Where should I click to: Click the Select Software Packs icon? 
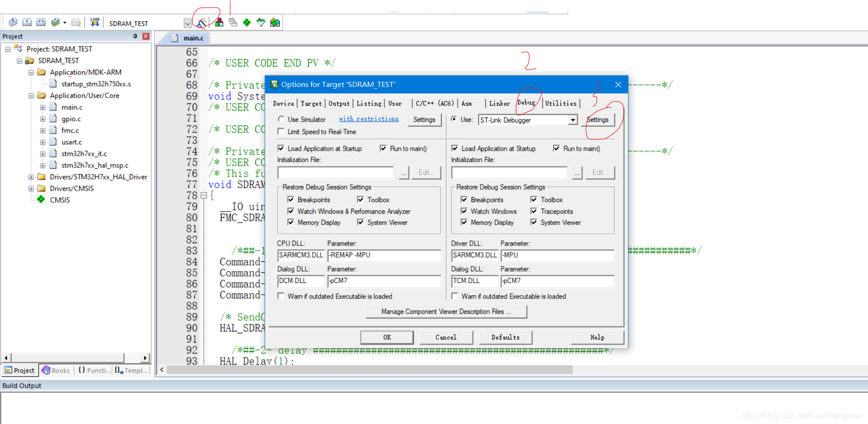(x=261, y=22)
